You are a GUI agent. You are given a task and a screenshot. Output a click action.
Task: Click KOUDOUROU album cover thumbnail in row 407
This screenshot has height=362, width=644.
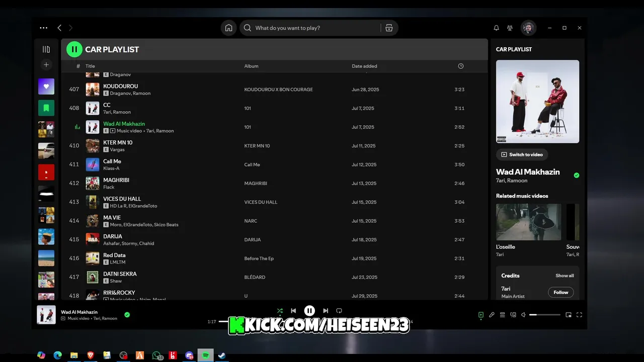[93, 89]
